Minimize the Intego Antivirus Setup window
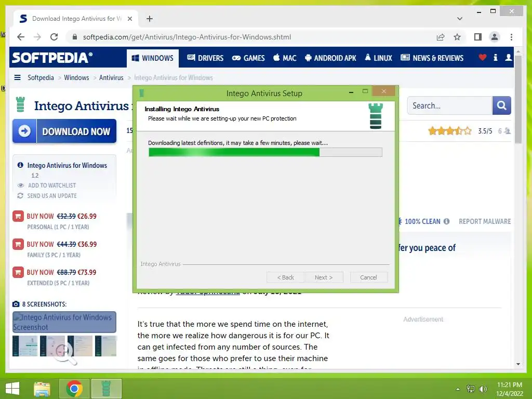 (351, 91)
